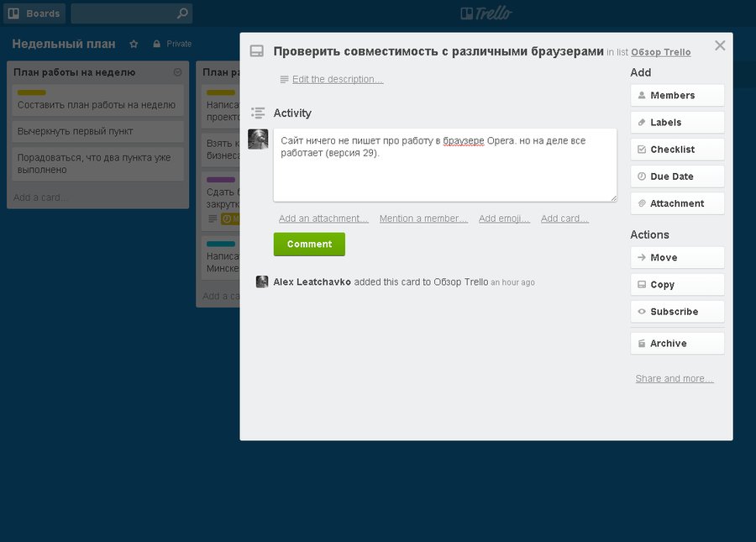Screen dimensions: 756x542
Task: Click the Alex Leatchavko name
Action: 312,282
